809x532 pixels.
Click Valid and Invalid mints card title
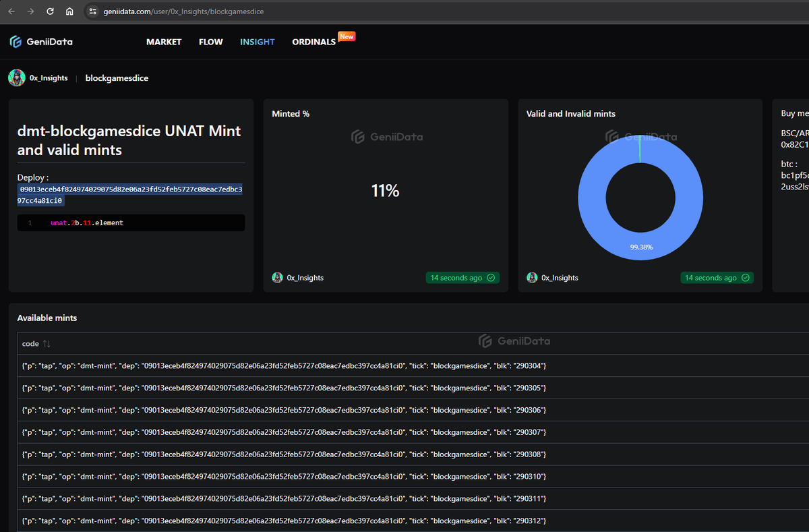(571, 114)
